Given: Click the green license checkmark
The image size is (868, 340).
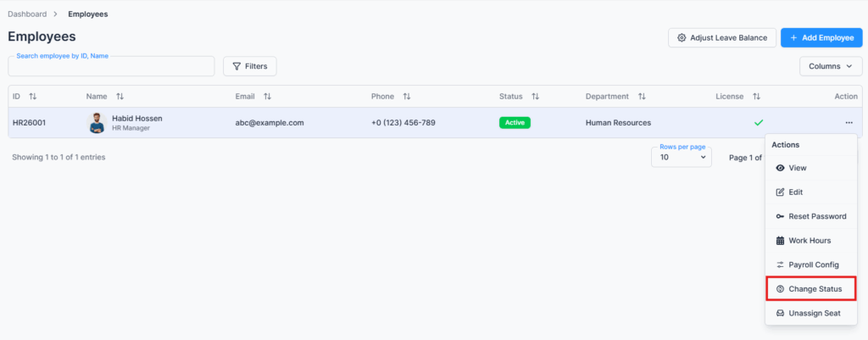Looking at the screenshot, I should (759, 123).
